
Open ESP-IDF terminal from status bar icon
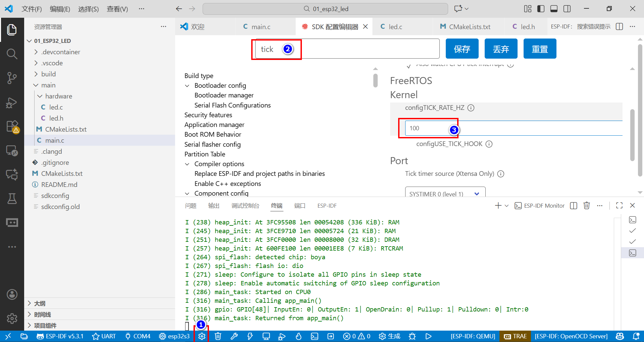click(x=314, y=336)
